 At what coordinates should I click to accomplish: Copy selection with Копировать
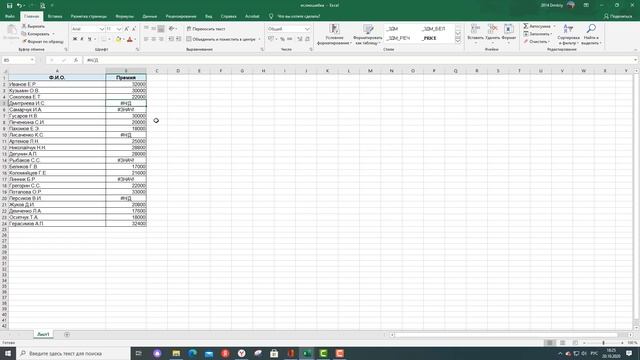pyautogui.click(x=36, y=34)
